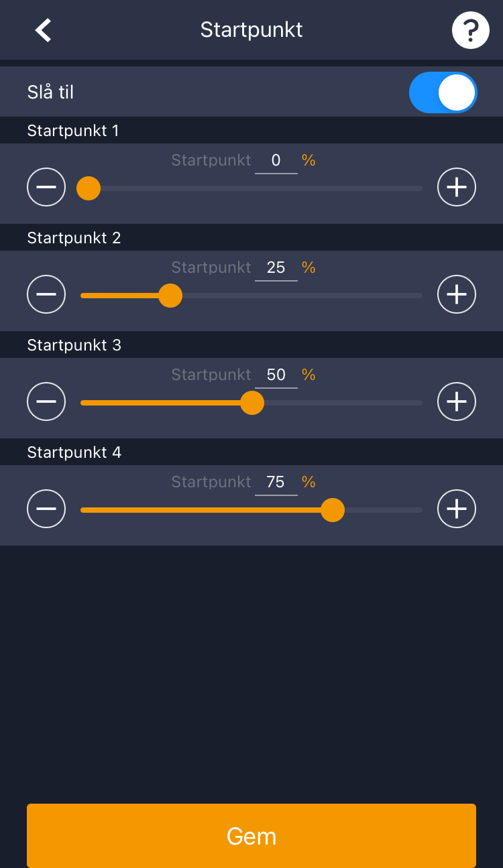Decrease Startpunkt 2 with the minus icon
Viewport: 503px width, 868px height.
[x=46, y=294]
